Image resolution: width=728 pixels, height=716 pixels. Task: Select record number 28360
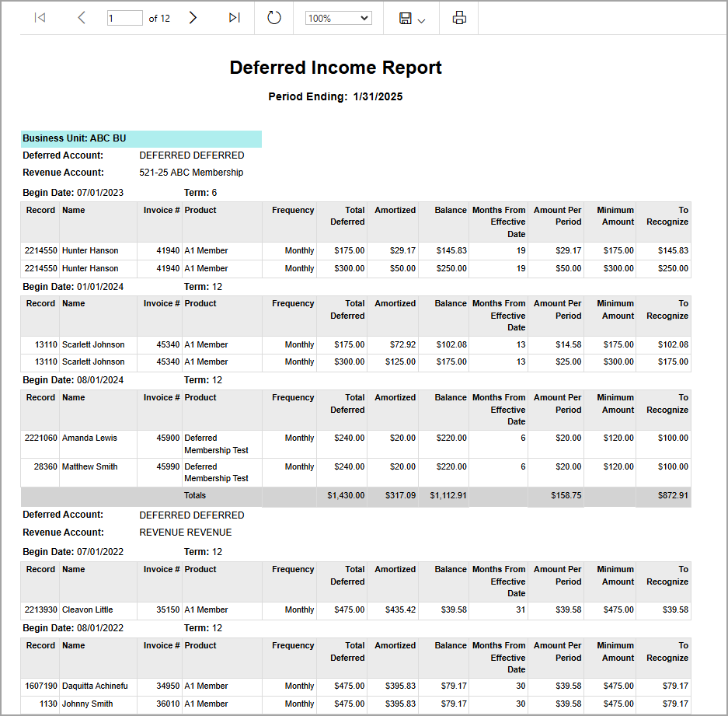tap(46, 466)
